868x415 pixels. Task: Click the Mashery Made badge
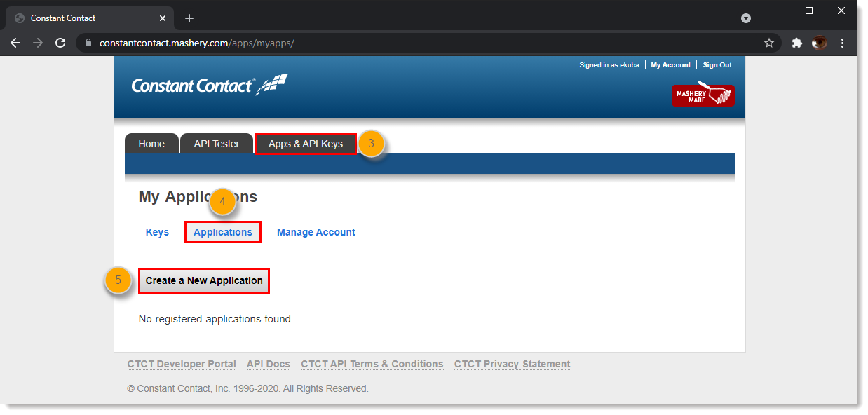[703, 94]
